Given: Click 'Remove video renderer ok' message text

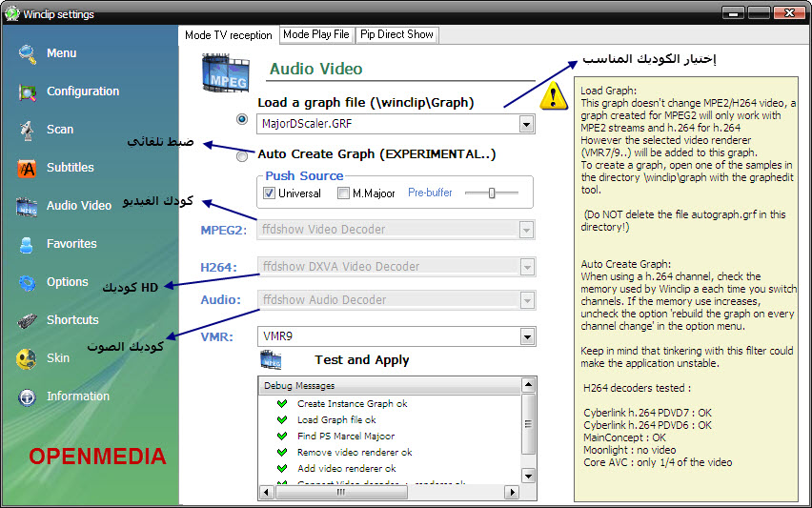Looking at the screenshot, I should point(355,452).
